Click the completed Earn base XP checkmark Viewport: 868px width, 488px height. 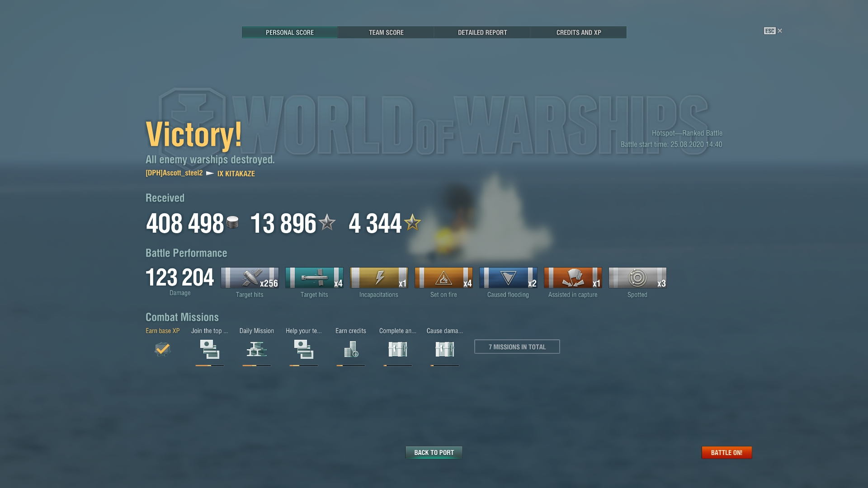(x=163, y=349)
